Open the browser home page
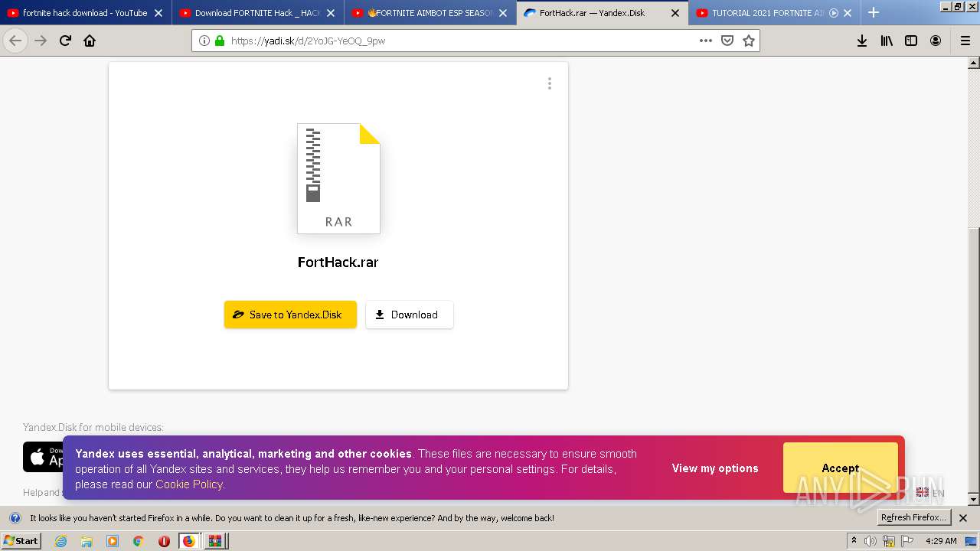980x551 pixels. click(x=90, y=41)
